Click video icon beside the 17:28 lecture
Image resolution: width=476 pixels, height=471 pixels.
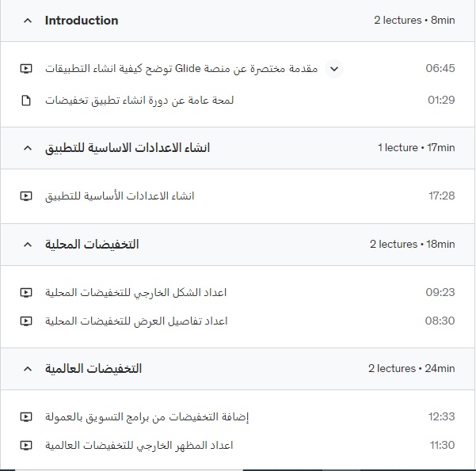point(26,196)
